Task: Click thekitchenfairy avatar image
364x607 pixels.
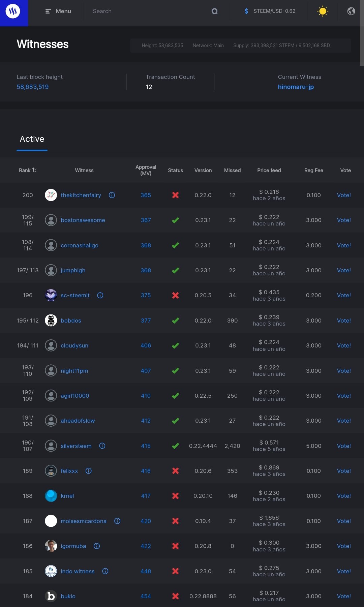Action: tap(51, 195)
